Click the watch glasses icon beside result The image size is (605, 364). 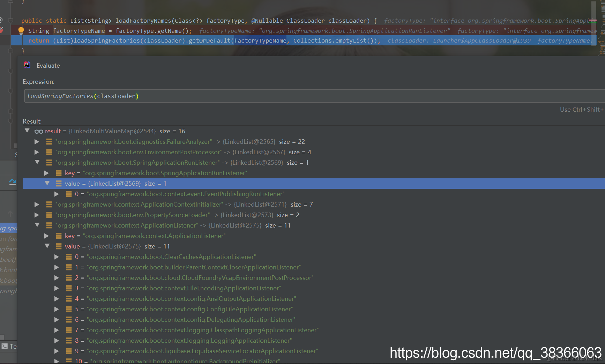point(39,132)
